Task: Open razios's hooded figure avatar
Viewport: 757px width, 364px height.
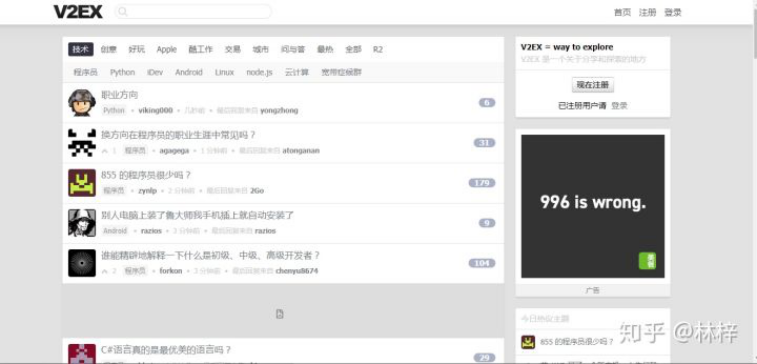Action: [x=82, y=223]
